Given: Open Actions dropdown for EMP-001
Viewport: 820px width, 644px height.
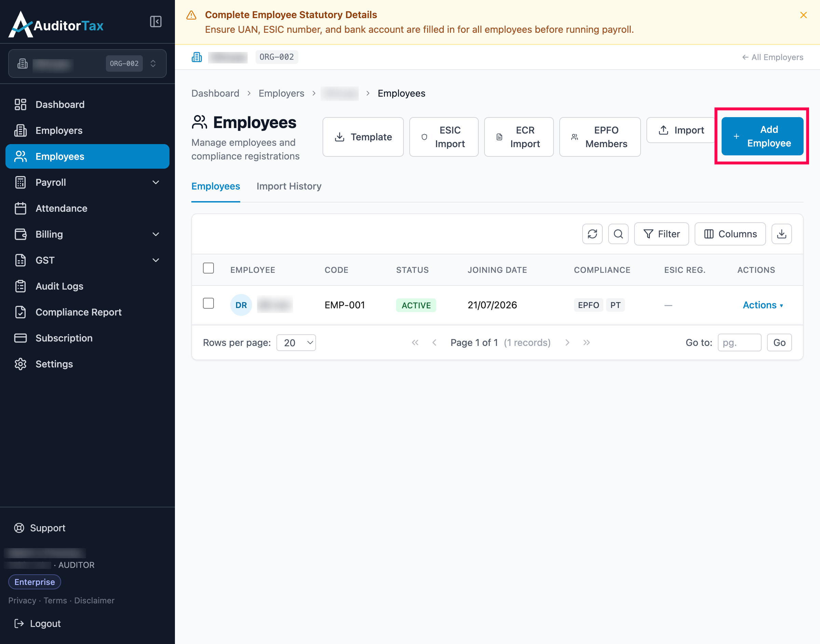Looking at the screenshot, I should tap(763, 305).
